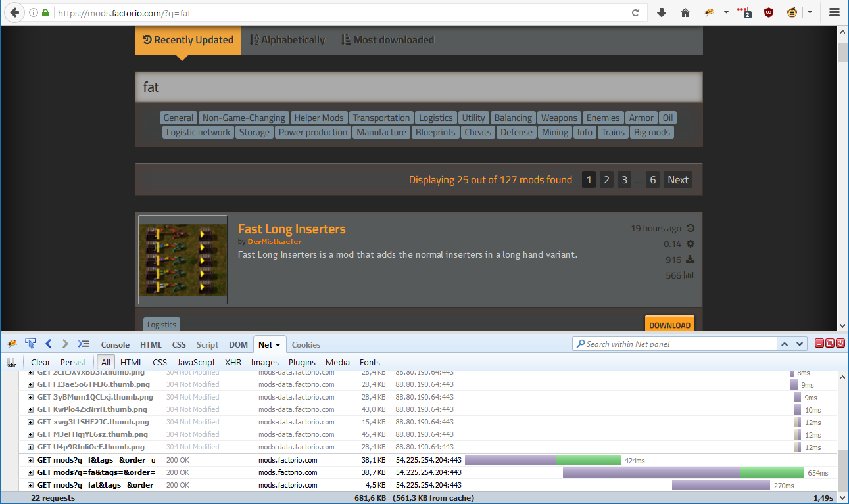The image size is (849, 504).
Task: Expand the GET mods?q=f&tags request row
Action: [30, 460]
